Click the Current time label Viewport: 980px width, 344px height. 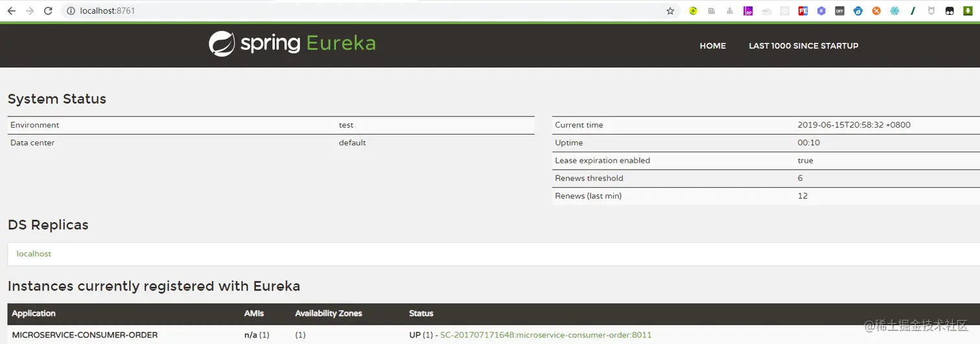[x=579, y=125]
